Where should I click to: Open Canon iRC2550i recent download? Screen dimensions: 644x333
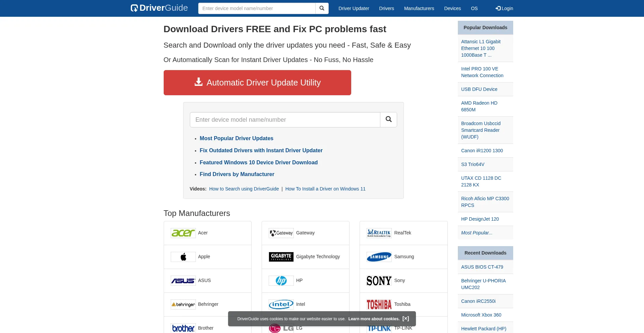(478, 301)
